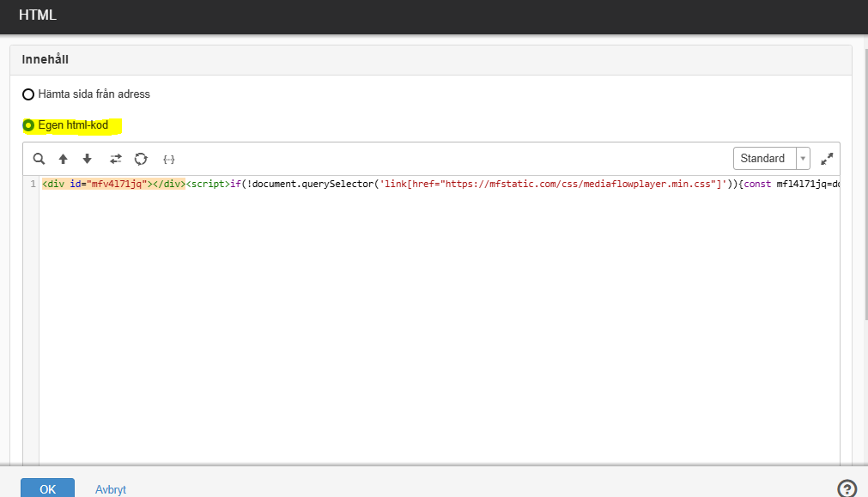Click the green script tag in code
The image size is (868, 497).
click(x=208, y=184)
